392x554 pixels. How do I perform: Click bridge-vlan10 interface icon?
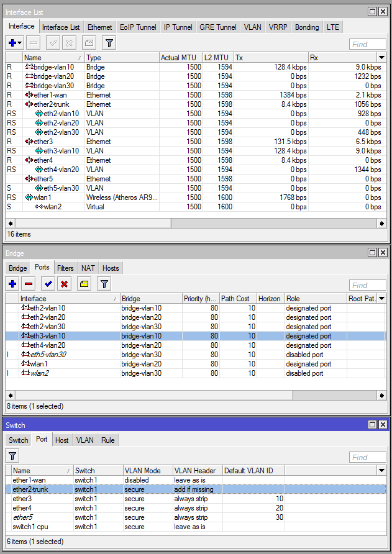pyautogui.click(x=29, y=67)
